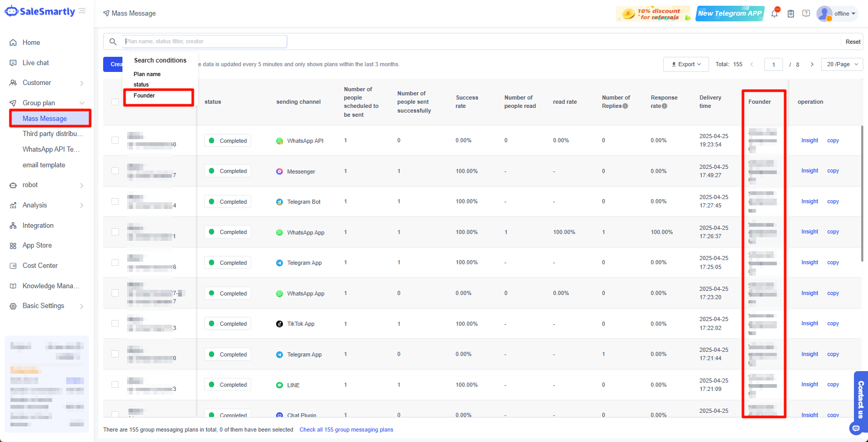Check the box for the Messenger plan row
The height and width of the screenshot is (442, 868).
click(x=115, y=171)
